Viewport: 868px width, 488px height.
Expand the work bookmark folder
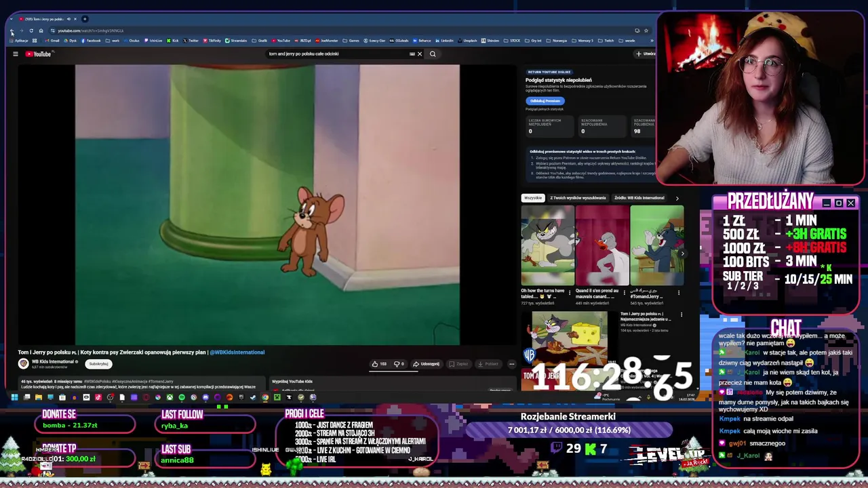click(112, 41)
